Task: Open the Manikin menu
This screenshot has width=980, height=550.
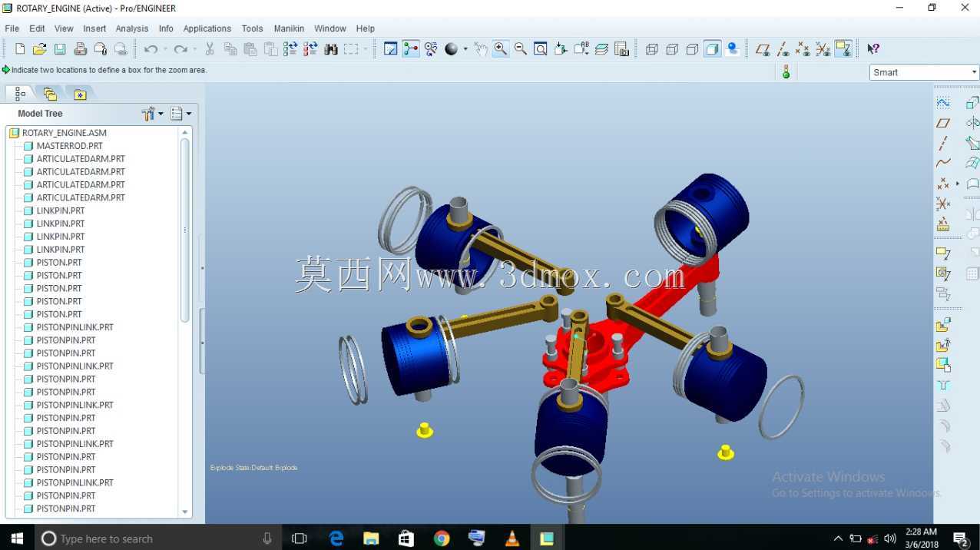Action: tap(289, 28)
